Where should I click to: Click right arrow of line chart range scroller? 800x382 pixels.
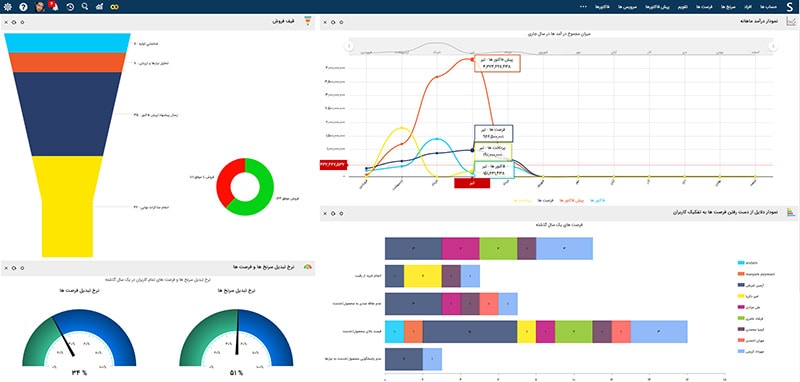[x=772, y=46]
